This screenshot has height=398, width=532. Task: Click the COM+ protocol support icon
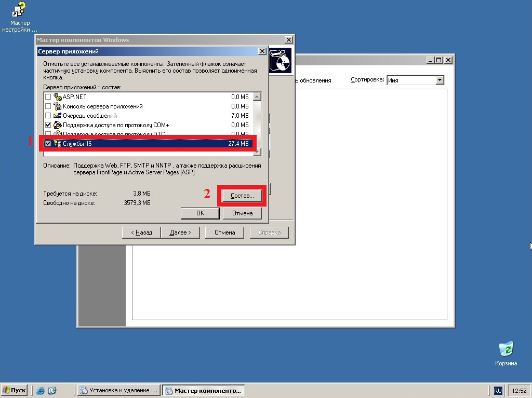click(x=57, y=125)
